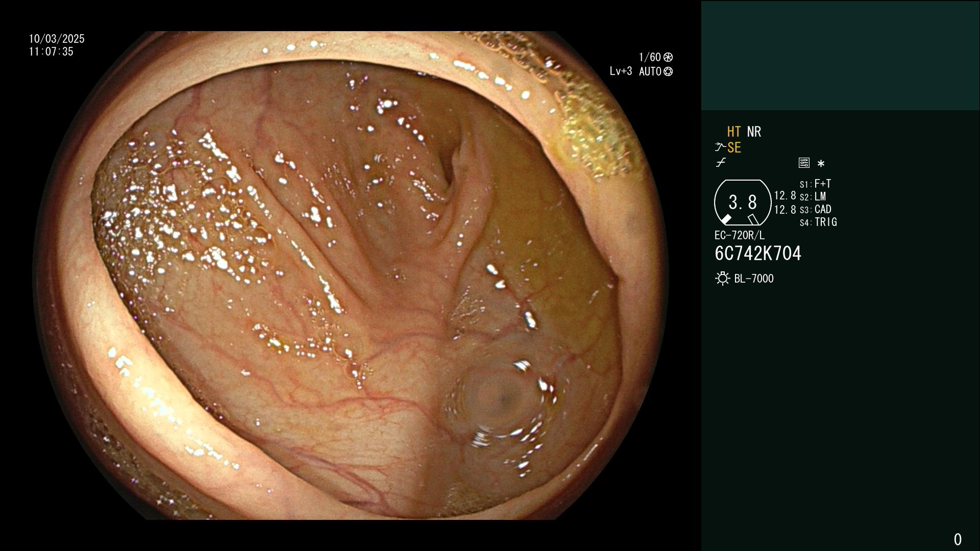
Task: Click the asterisk indicator icon
Action: [821, 163]
